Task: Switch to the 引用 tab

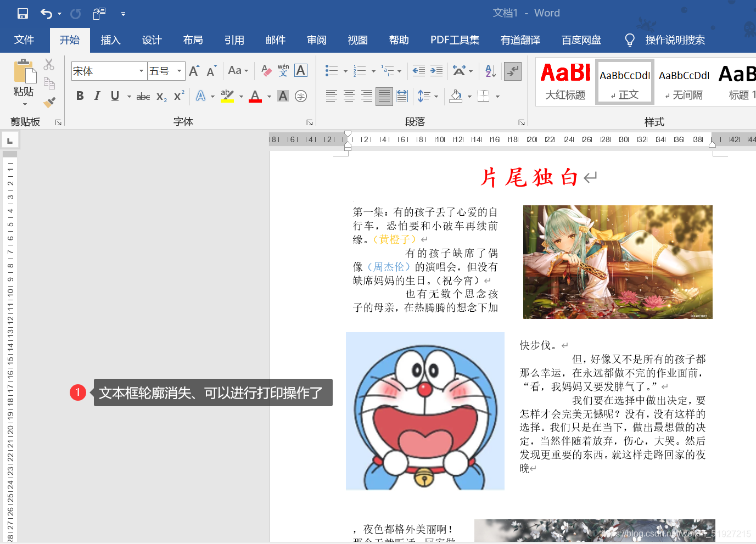Action: coord(234,40)
